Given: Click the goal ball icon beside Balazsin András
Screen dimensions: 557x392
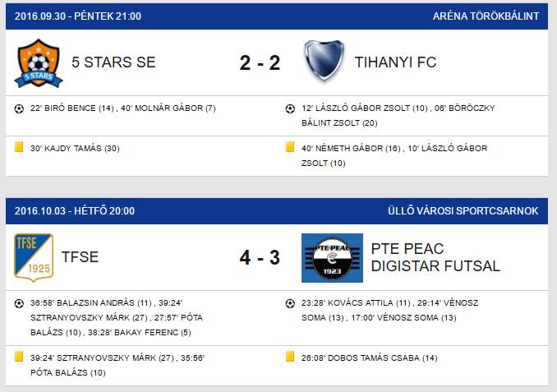Looking at the screenshot, I should (x=19, y=303).
